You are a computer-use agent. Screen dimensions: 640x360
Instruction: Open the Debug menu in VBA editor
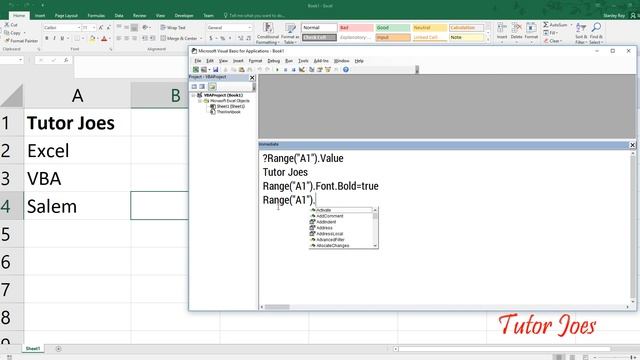click(x=273, y=61)
